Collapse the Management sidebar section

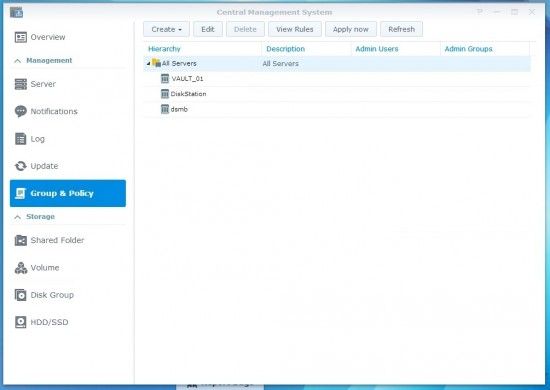pos(18,61)
